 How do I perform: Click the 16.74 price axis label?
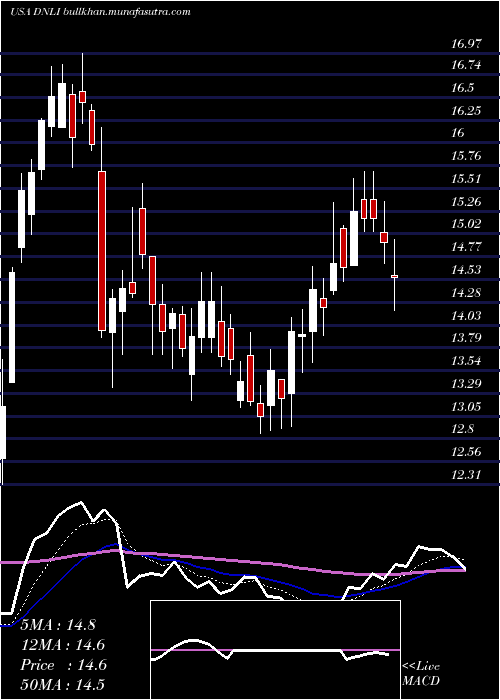467,65
